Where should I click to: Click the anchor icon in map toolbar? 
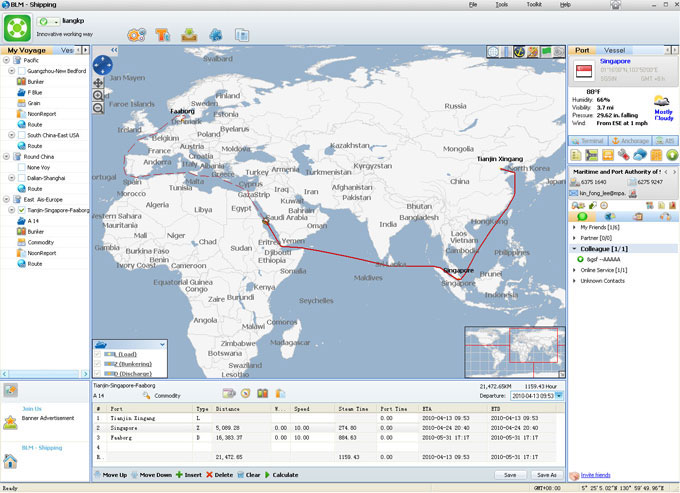pyautogui.click(x=520, y=52)
